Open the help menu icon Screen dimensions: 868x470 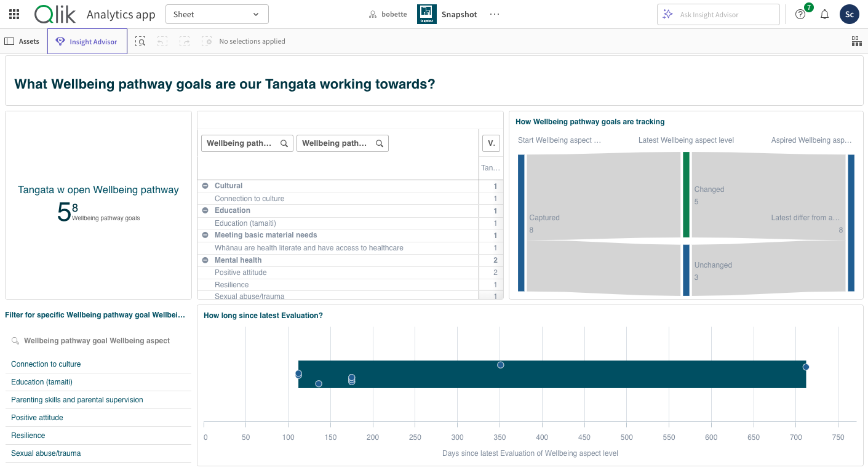[x=800, y=14]
